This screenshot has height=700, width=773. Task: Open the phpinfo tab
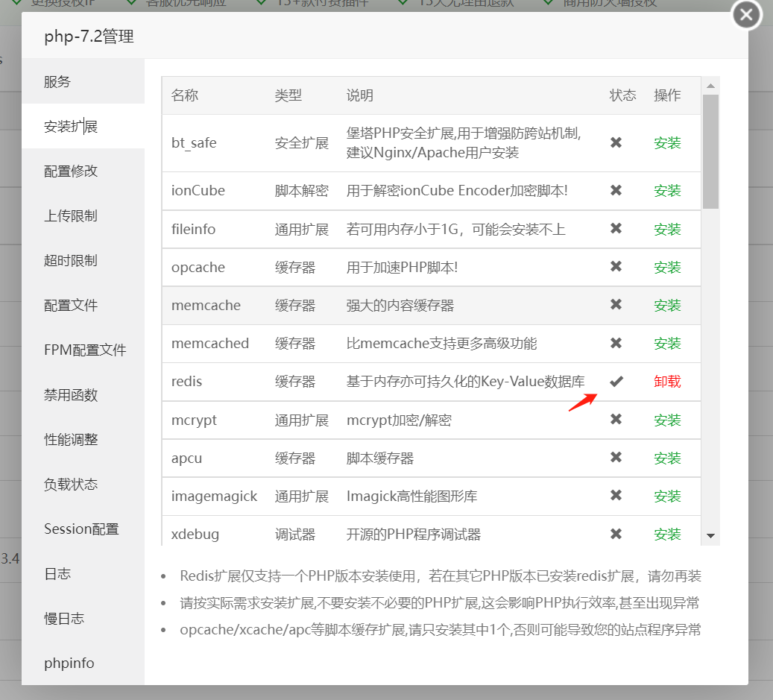(x=69, y=663)
